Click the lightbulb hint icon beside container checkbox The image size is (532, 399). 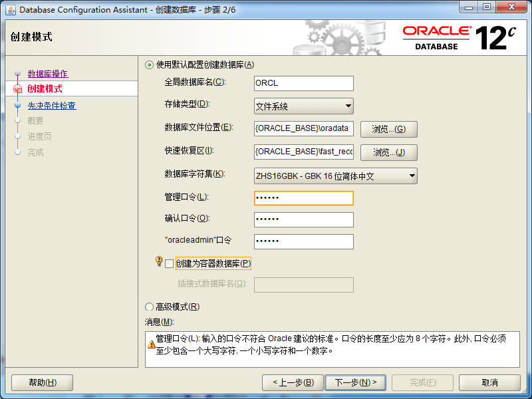159,261
